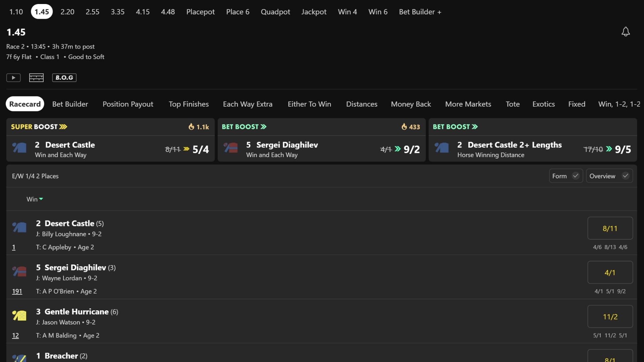Open the Either To Win tab
The height and width of the screenshot is (362, 644).
[x=309, y=104]
